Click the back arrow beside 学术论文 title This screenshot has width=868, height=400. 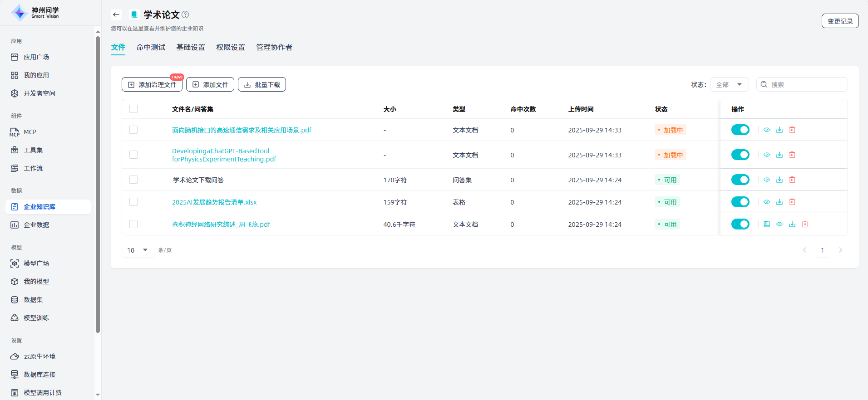point(116,15)
